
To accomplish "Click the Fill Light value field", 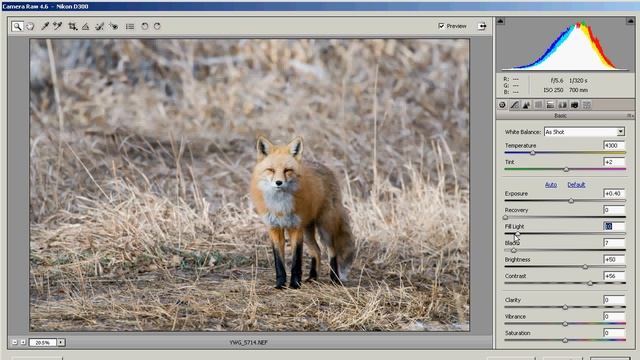I will point(614,226).
